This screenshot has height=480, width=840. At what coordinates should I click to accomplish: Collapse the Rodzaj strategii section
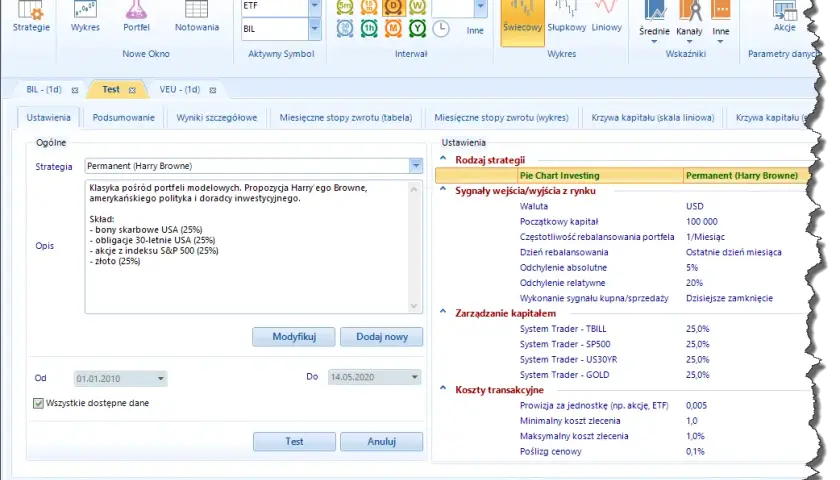pos(443,159)
